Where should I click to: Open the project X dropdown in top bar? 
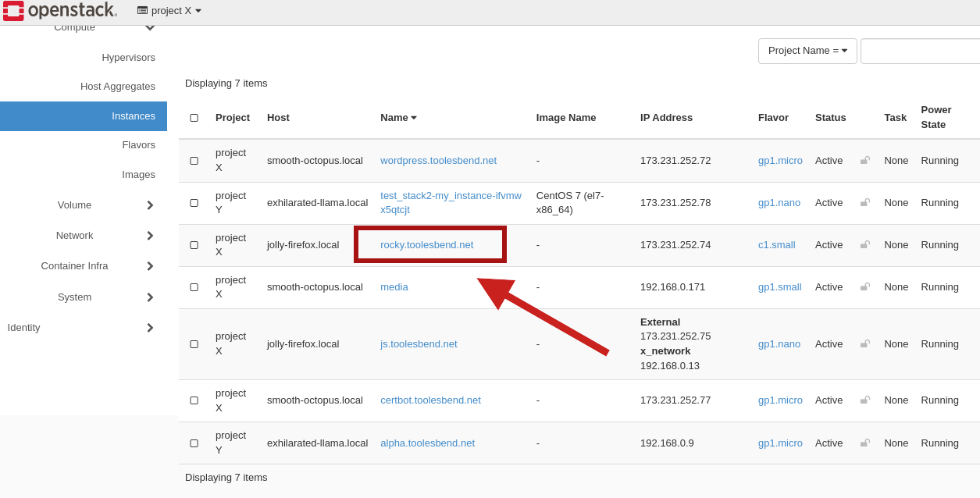click(x=169, y=11)
